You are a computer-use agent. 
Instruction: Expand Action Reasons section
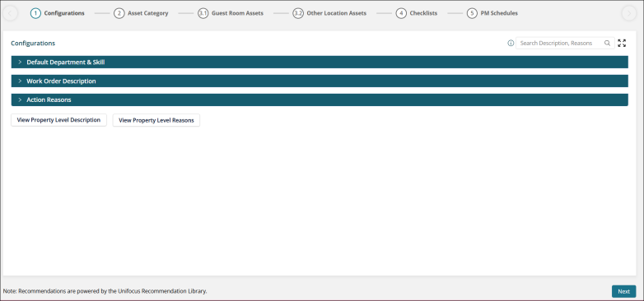(320, 100)
